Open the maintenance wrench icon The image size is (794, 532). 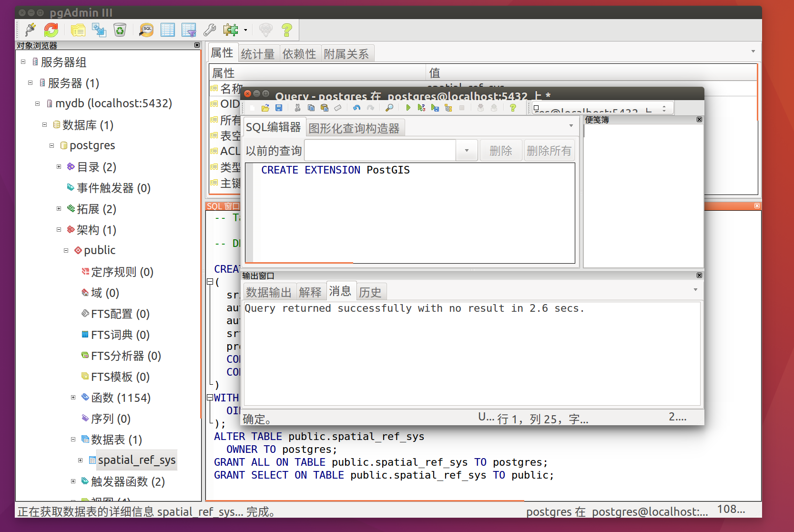tap(210, 30)
